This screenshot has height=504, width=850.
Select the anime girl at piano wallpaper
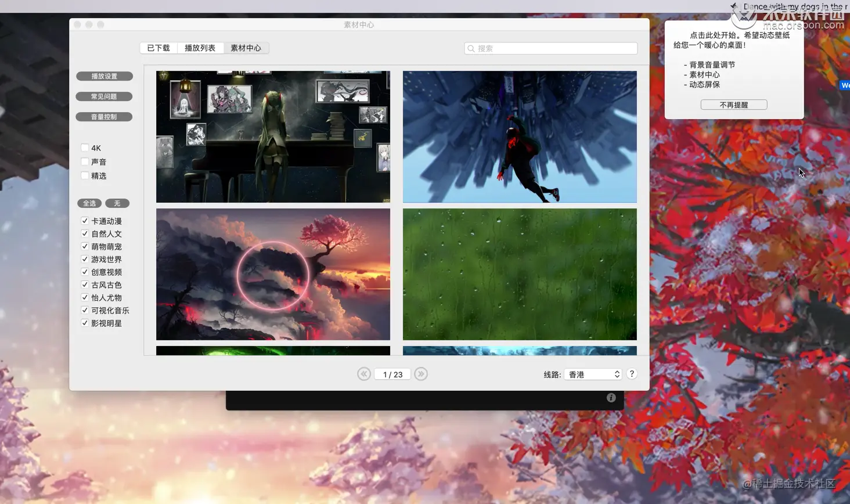273,136
